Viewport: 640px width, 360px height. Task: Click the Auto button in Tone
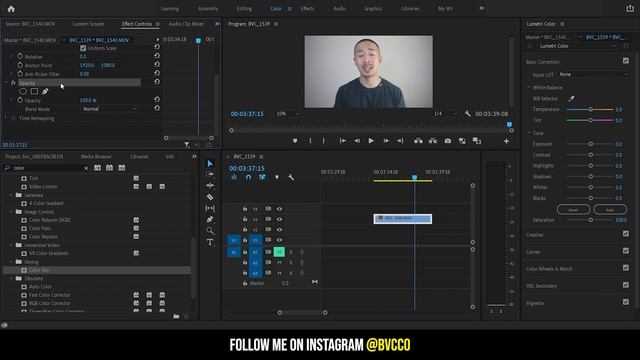click(x=610, y=210)
